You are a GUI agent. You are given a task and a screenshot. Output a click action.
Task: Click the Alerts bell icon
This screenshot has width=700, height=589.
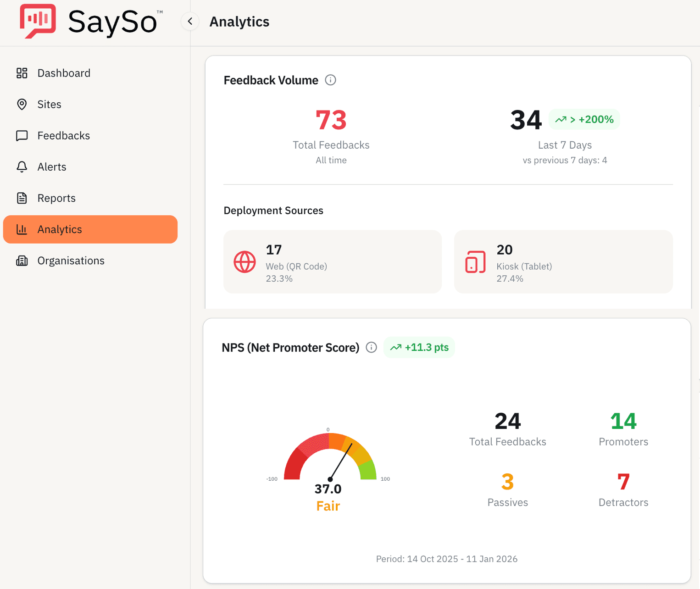tap(22, 167)
